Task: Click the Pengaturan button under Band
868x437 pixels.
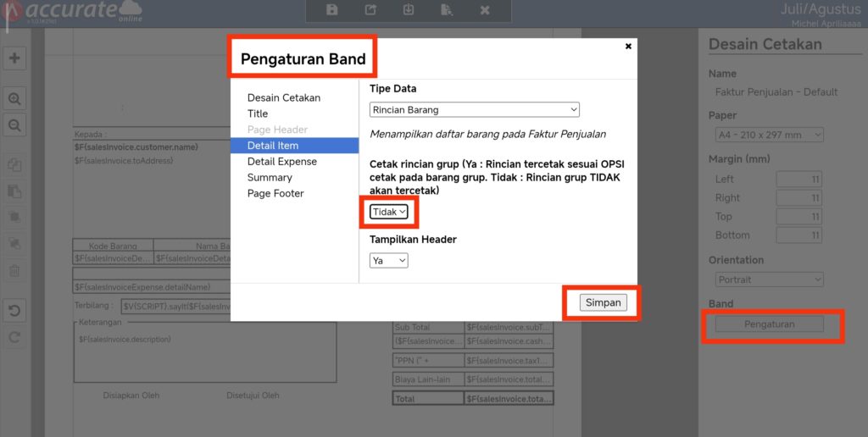Action: pyautogui.click(x=769, y=324)
